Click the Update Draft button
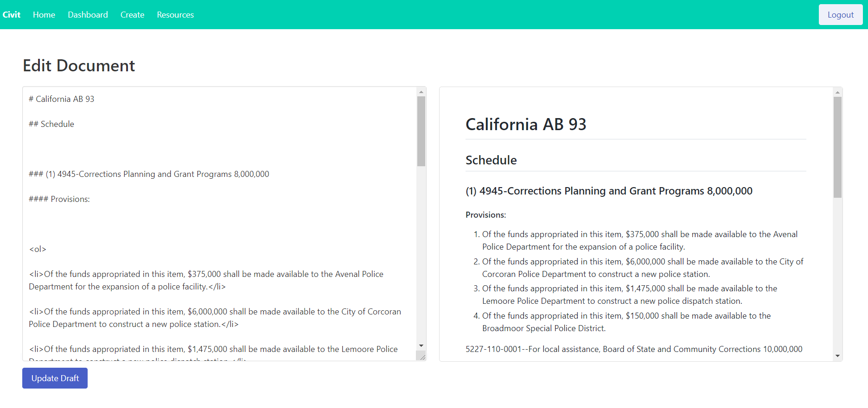The image size is (868, 408). (55, 378)
